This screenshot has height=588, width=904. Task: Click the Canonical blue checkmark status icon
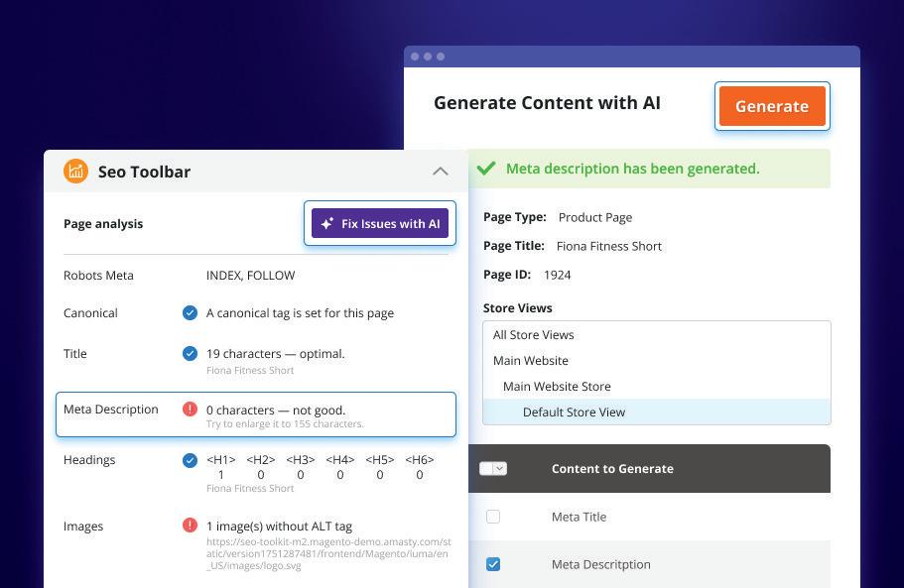tap(190, 313)
